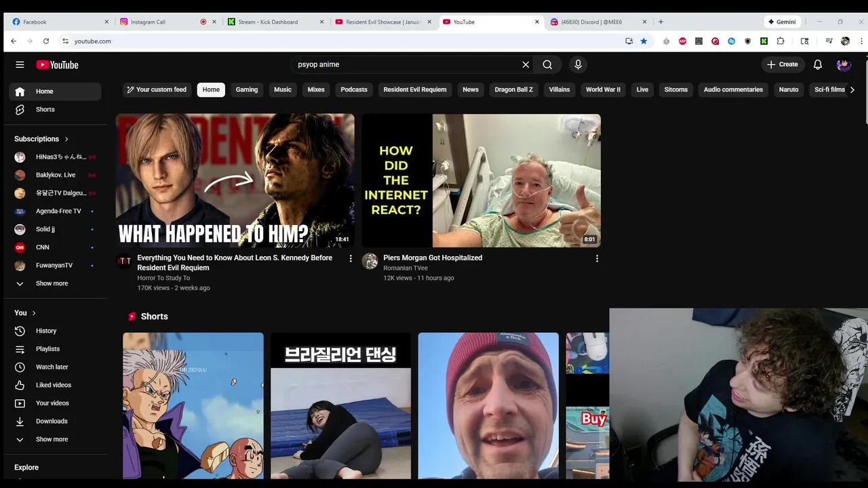Play the Piers Morgan hospital thumbnail
This screenshot has height=488, width=868.
tap(481, 180)
